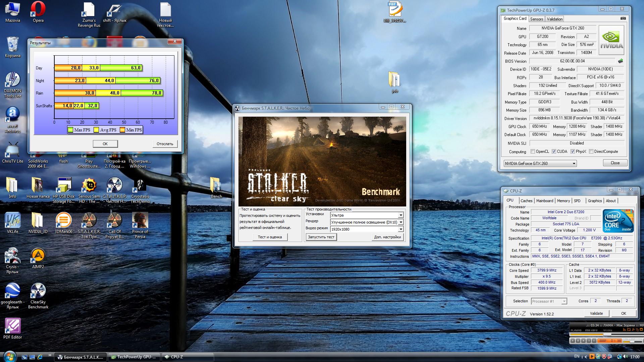Click Отослать button in results window
Image resolution: width=644 pixels, height=362 pixels.
165,144
